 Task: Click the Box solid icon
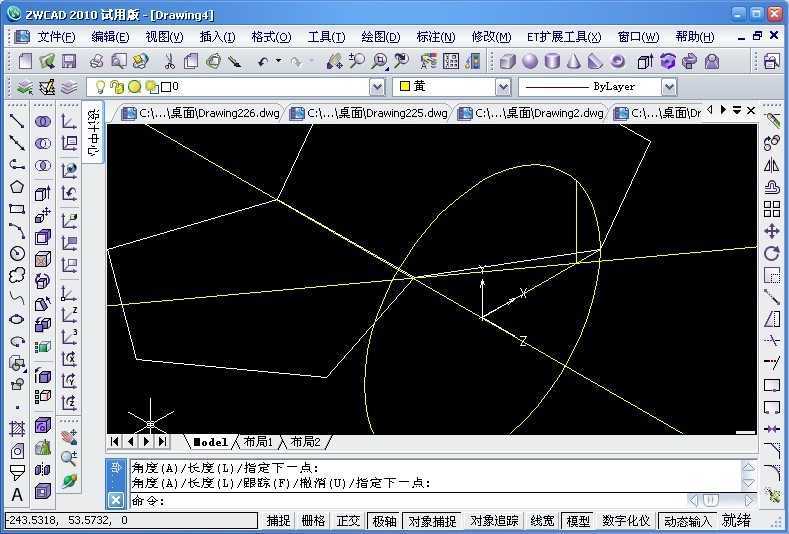(x=507, y=61)
